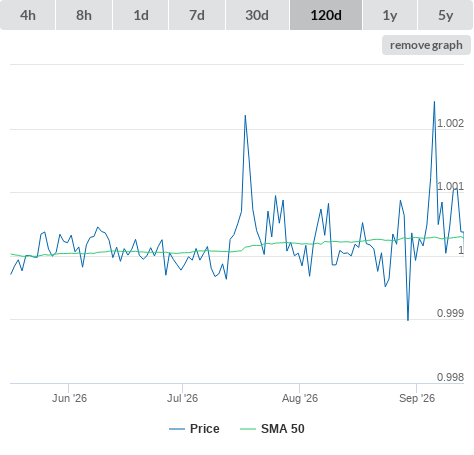This screenshot has height=455, width=474.
Task: Click the September price peak above 1.002
Action: 434,102
